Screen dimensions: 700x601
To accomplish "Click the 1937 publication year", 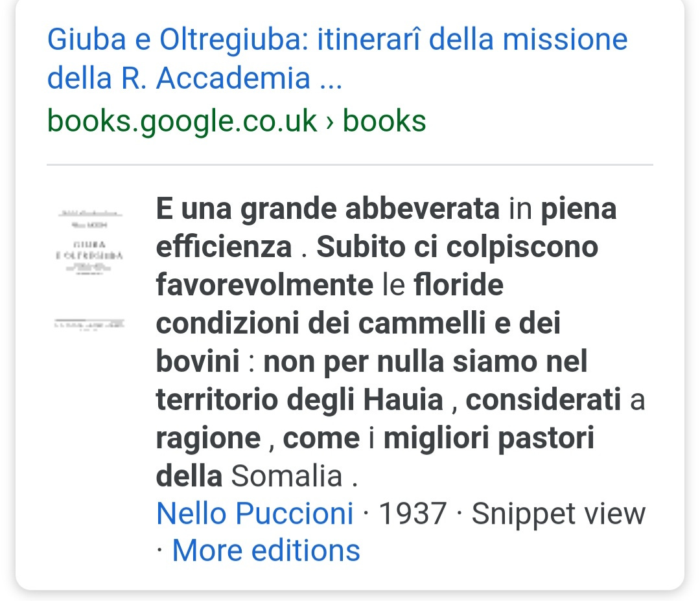I will (413, 514).
